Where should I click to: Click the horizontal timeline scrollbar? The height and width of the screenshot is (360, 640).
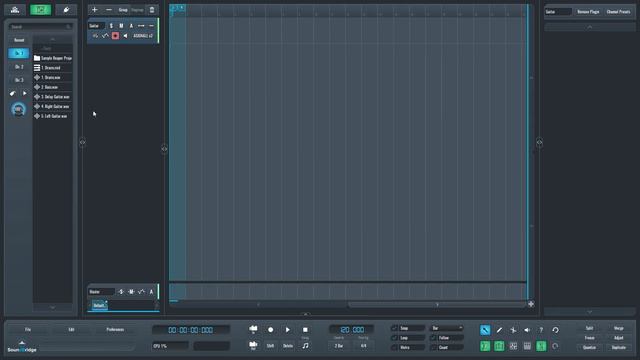pyautogui.click(x=437, y=304)
